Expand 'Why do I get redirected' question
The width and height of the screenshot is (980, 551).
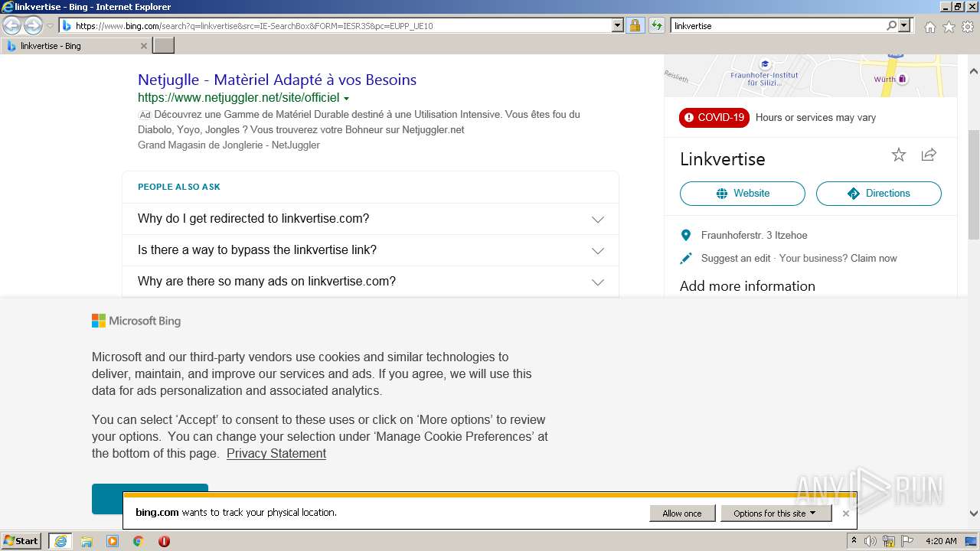tap(371, 219)
